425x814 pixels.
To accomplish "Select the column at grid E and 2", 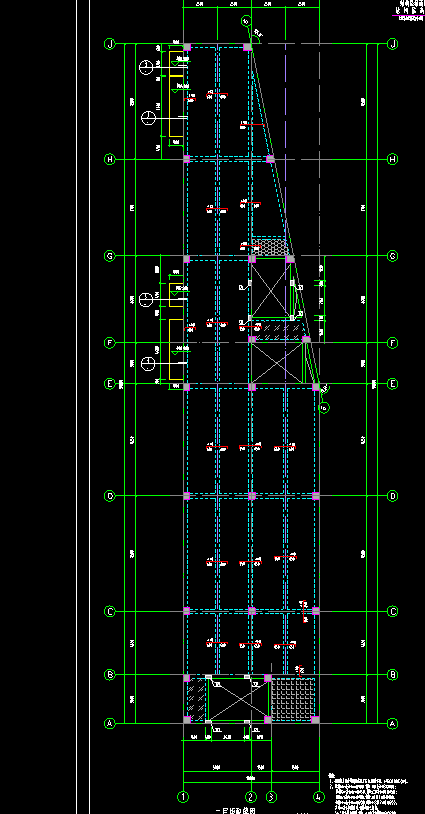I will pyautogui.click(x=252, y=386).
